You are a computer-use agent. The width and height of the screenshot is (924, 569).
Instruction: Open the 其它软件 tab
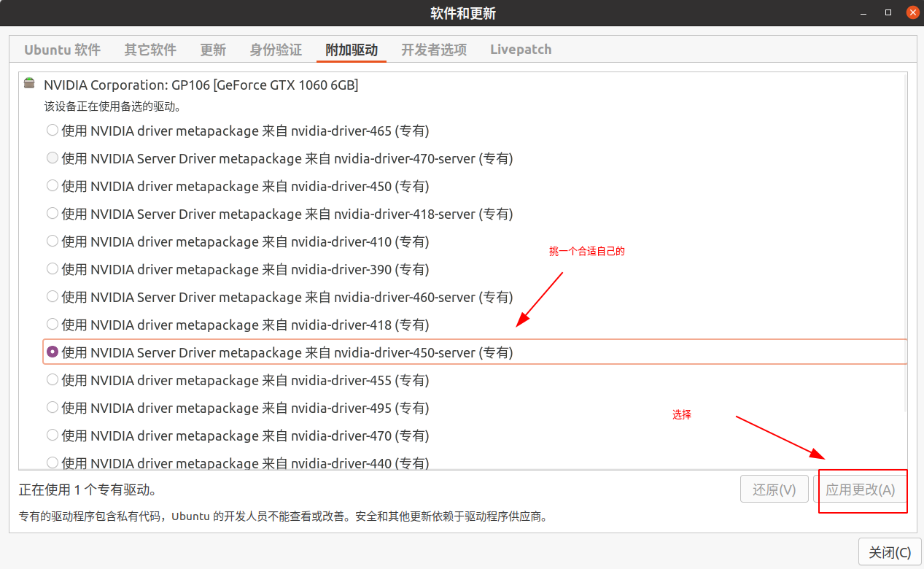click(x=150, y=50)
